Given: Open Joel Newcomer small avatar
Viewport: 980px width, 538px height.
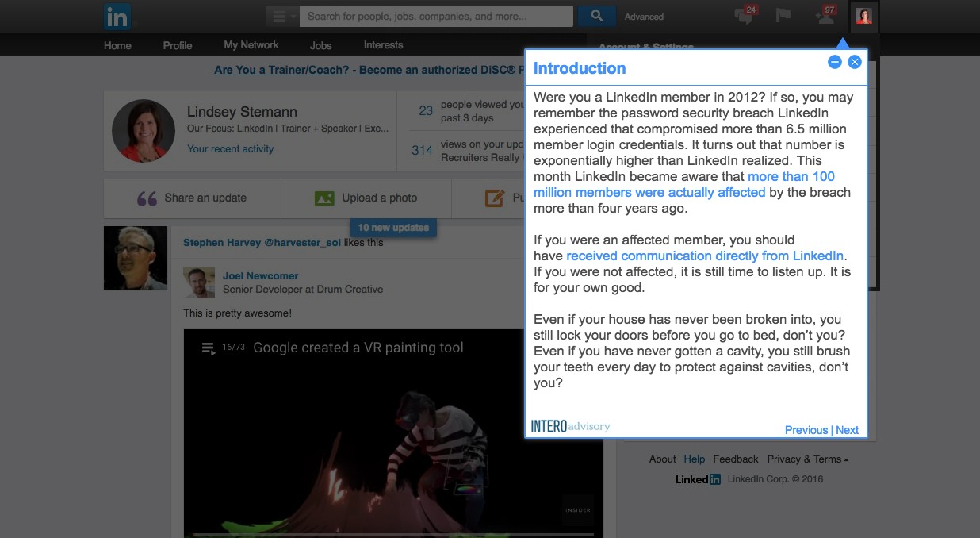Looking at the screenshot, I should 199,282.
